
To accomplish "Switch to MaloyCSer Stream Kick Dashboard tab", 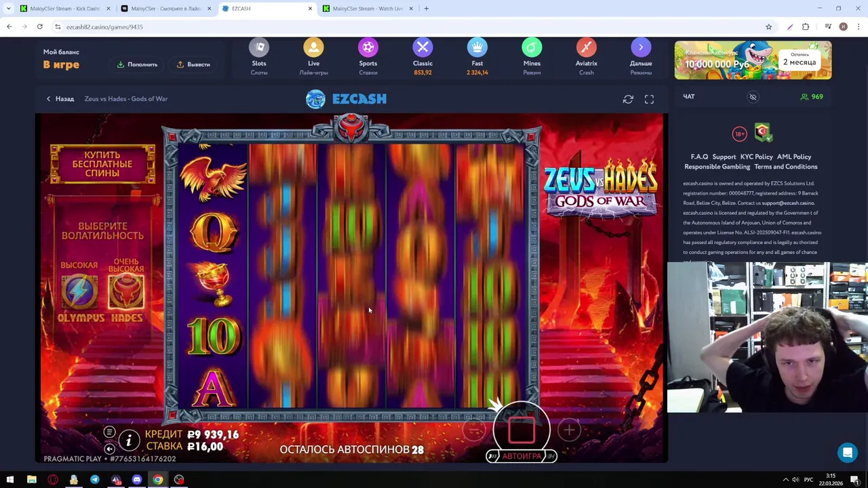I will tap(64, 9).
